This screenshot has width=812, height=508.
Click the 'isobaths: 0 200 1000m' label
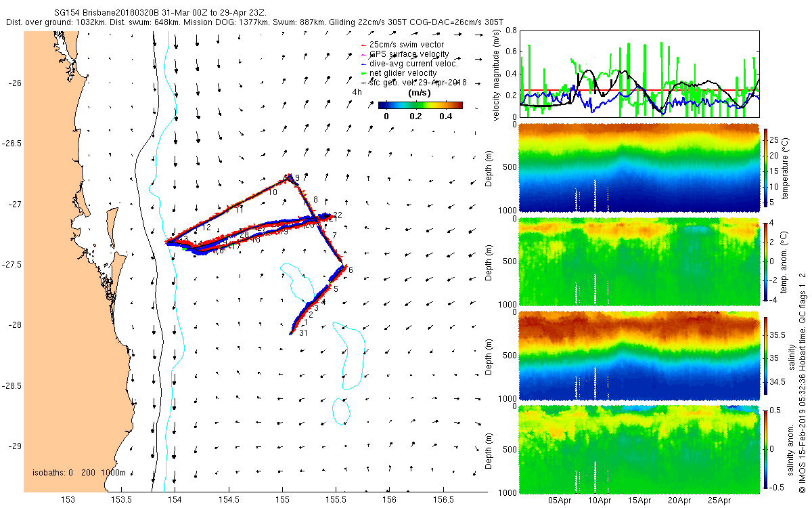tap(78, 472)
